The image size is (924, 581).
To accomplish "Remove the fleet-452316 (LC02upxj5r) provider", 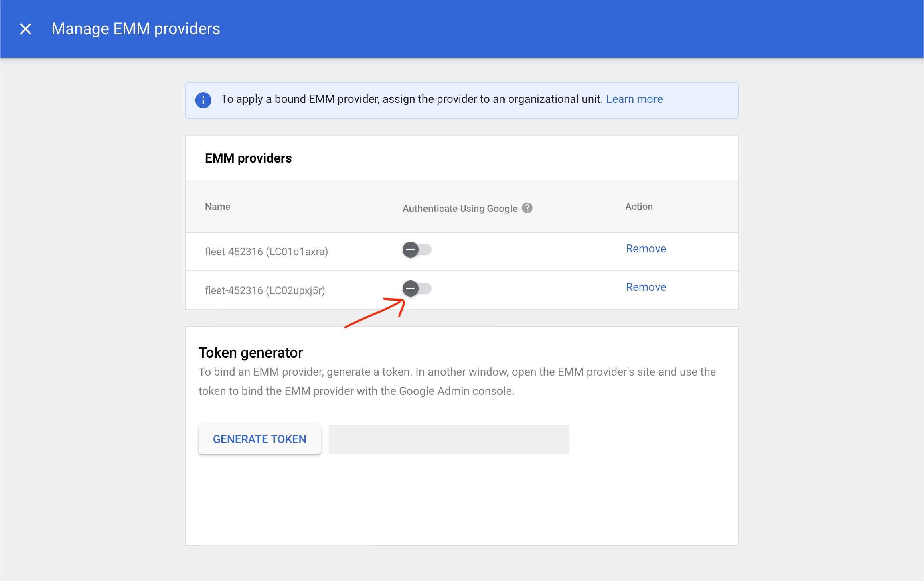I will (x=646, y=287).
